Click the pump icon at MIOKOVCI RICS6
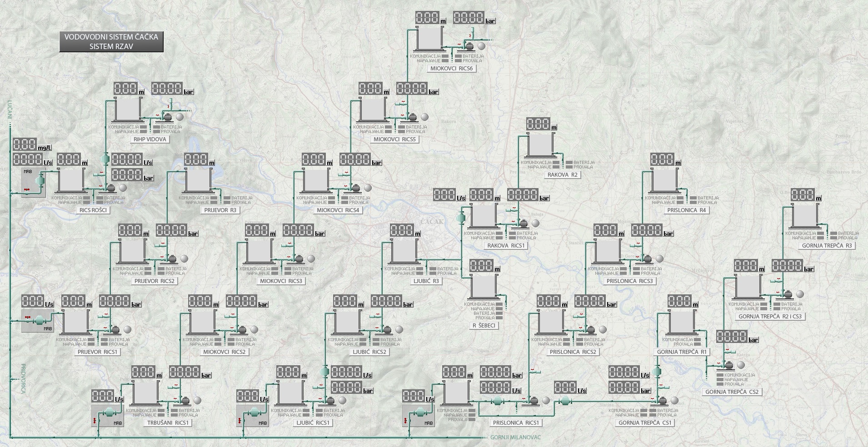Image resolution: width=868 pixels, height=447 pixels. (469, 46)
